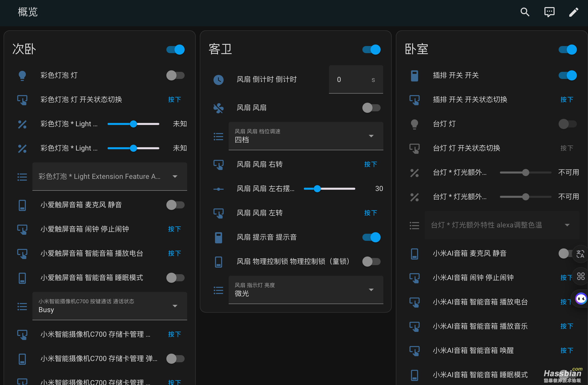Screen dimensions: 588x385
Task: Enable the 风扇 风扇 switch
Action: tap(371, 108)
